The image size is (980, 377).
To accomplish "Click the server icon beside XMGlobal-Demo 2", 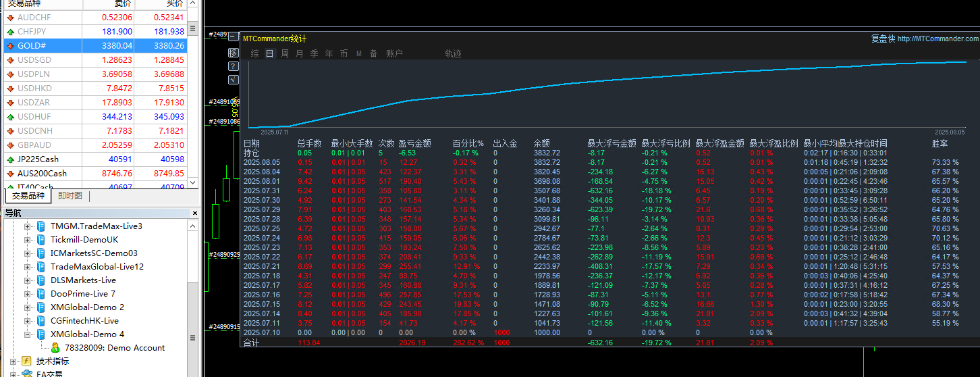I will 40,307.
